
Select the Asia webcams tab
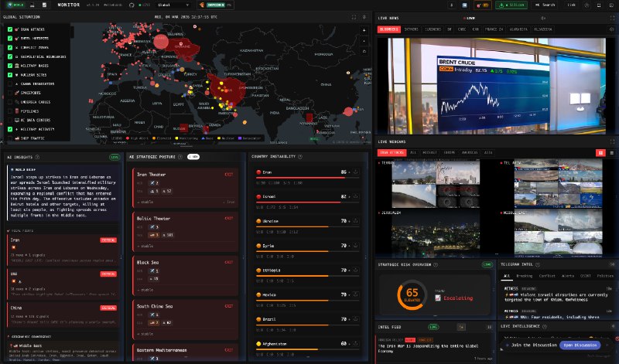pyautogui.click(x=488, y=152)
